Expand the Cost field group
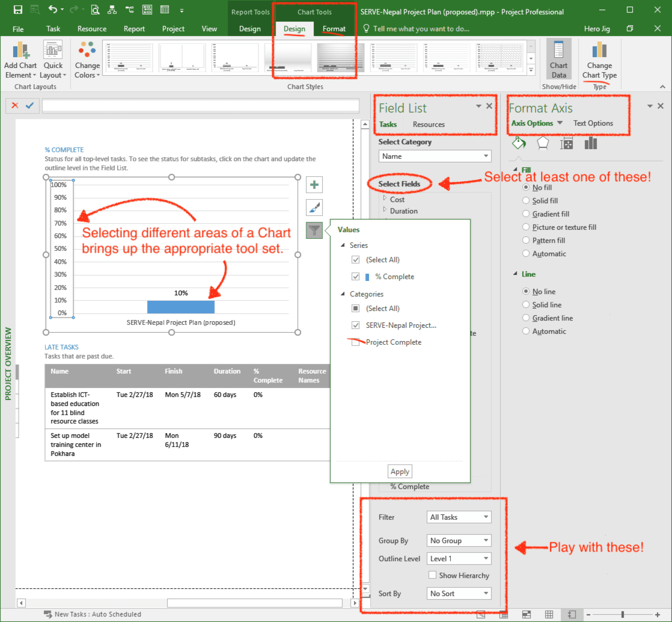This screenshot has width=672, height=622. (x=385, y=198)
